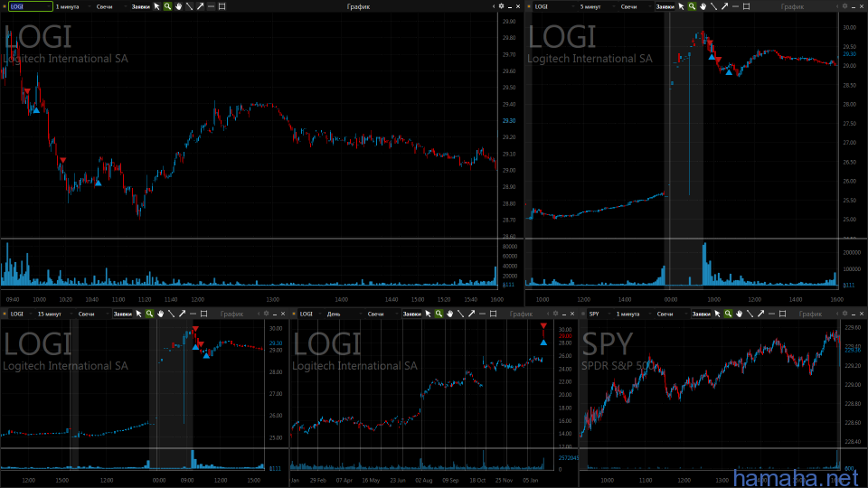
Task: Activate the zoom magnifier in the SPY chart
Action: click(729, 314)
